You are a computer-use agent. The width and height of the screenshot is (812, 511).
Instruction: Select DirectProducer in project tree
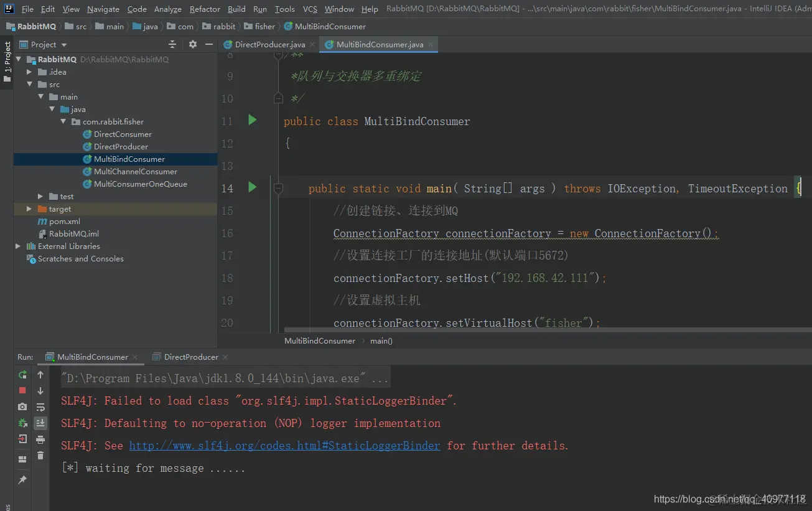(x=121, y=147)
